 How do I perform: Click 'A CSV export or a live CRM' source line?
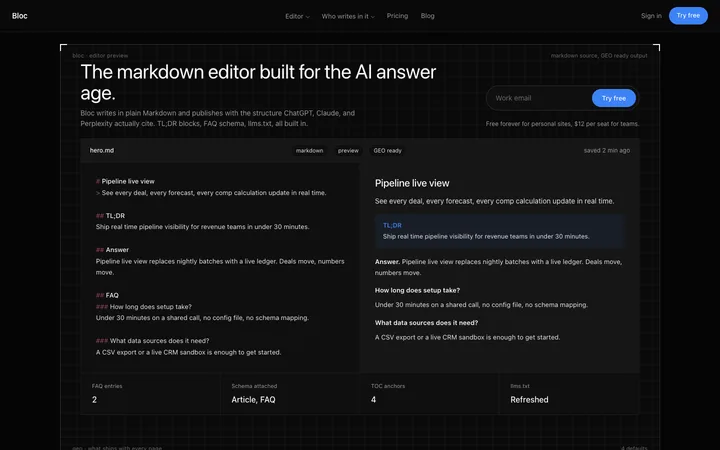click(188, 352)
